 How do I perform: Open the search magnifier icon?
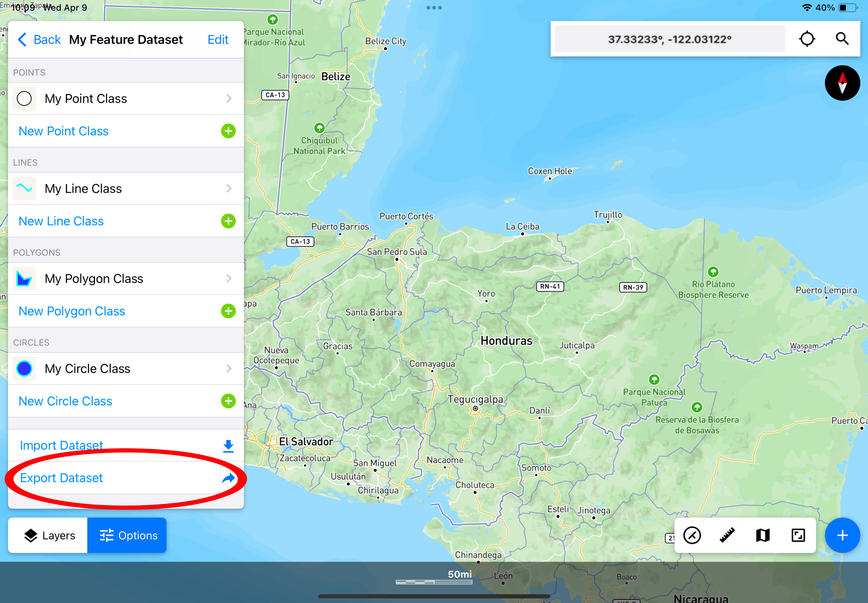click(x=842, y=39)
